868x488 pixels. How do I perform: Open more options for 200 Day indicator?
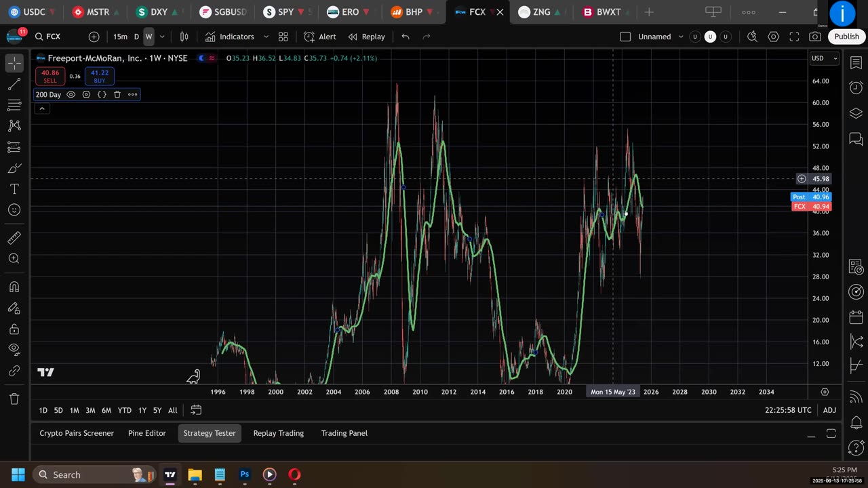click(132, 94)
